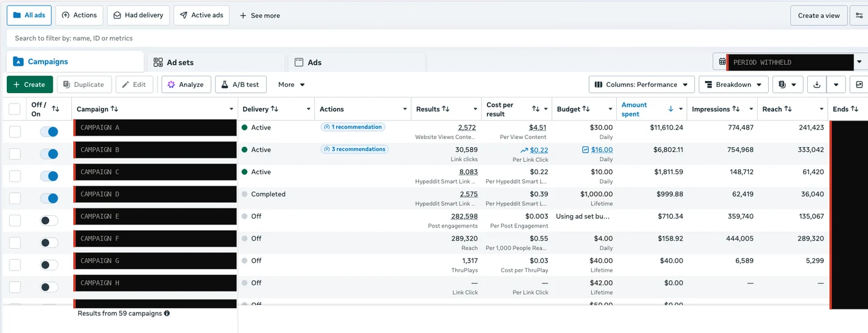Open the reports stack icon dropdown

point(787,84)
